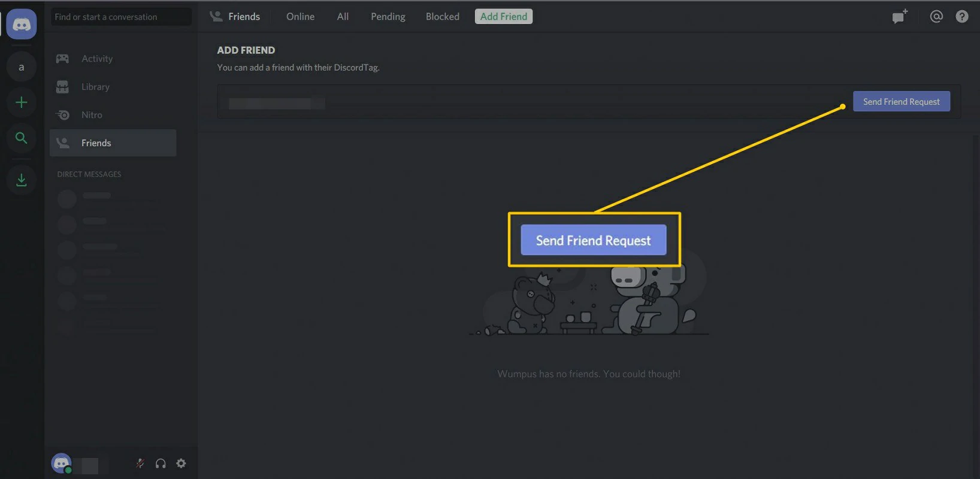Open server discovery magnifier icon
The image size is (980, 479).
22,138
